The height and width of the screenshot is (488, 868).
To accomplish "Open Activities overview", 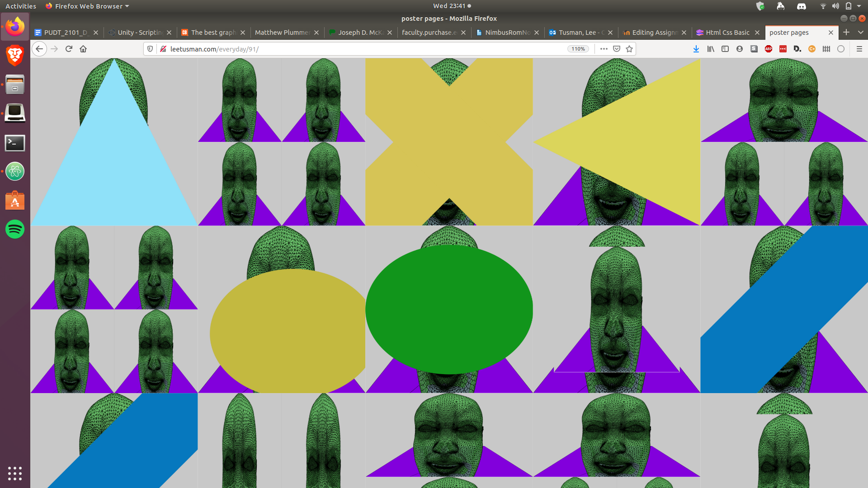I will (x=21, y=6).
